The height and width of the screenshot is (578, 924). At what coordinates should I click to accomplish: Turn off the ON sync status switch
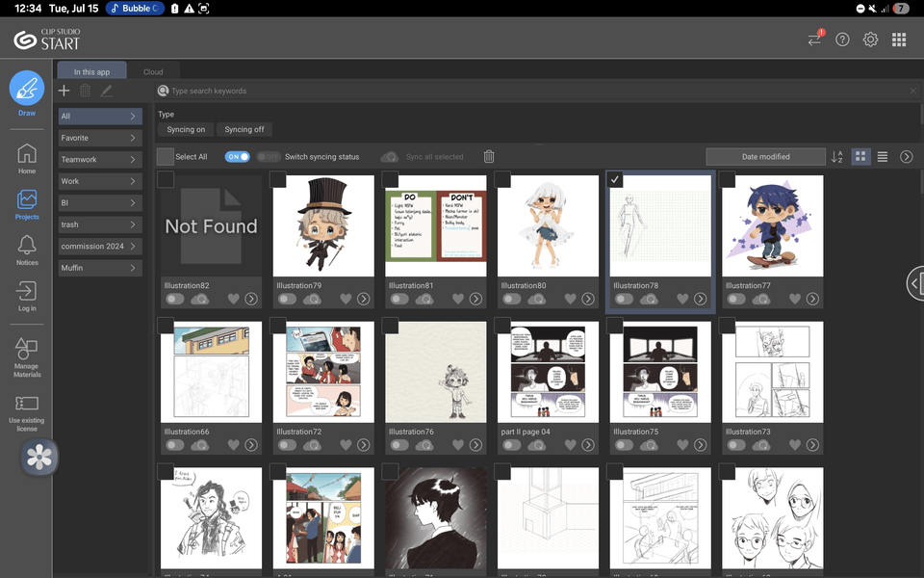tap(237, 156)
